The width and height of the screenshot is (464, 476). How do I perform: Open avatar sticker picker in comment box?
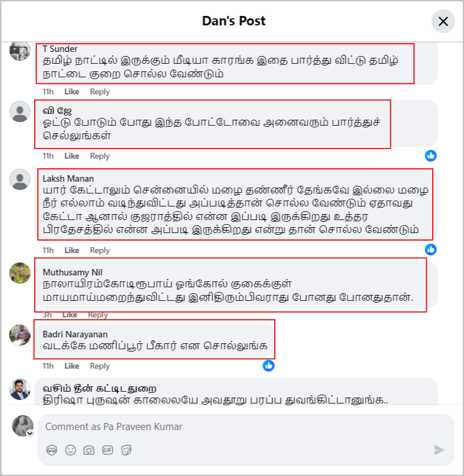[52, 450]
